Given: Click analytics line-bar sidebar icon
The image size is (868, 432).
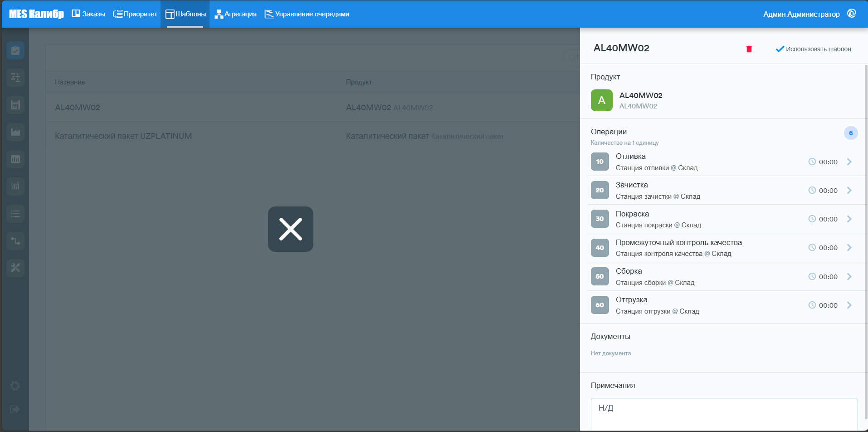Looking at the screenshot, I should click(15, 186).
